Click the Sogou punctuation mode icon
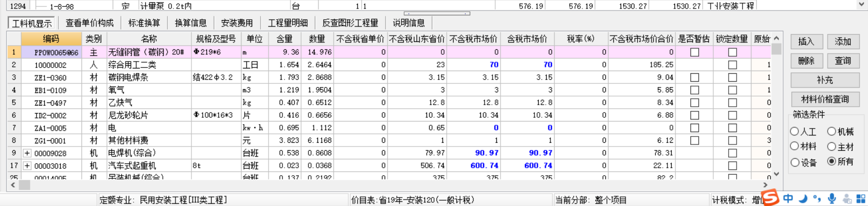The height and width of the screenshot is (206, 868). tap(816, 199)
